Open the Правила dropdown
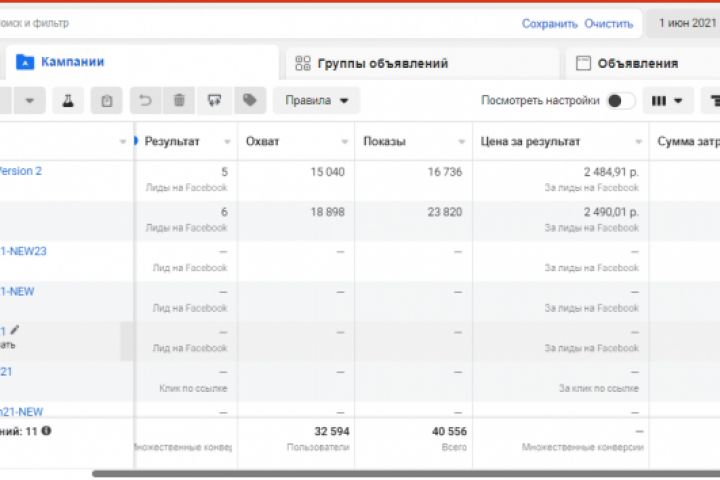Image resolution: width=720 pixels, height=480 pixels. (316, 101)
